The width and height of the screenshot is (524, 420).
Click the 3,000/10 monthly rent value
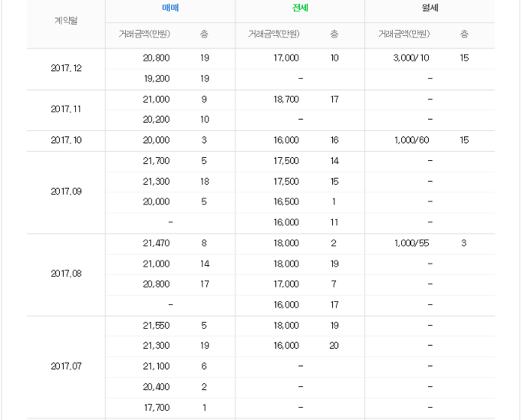click(411, 58)
